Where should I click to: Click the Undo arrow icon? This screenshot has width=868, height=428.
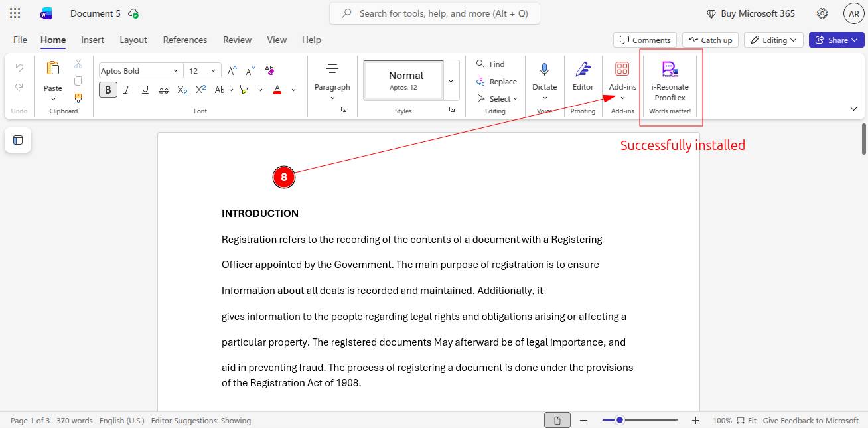pyautogui.click(x=19, y=68)
